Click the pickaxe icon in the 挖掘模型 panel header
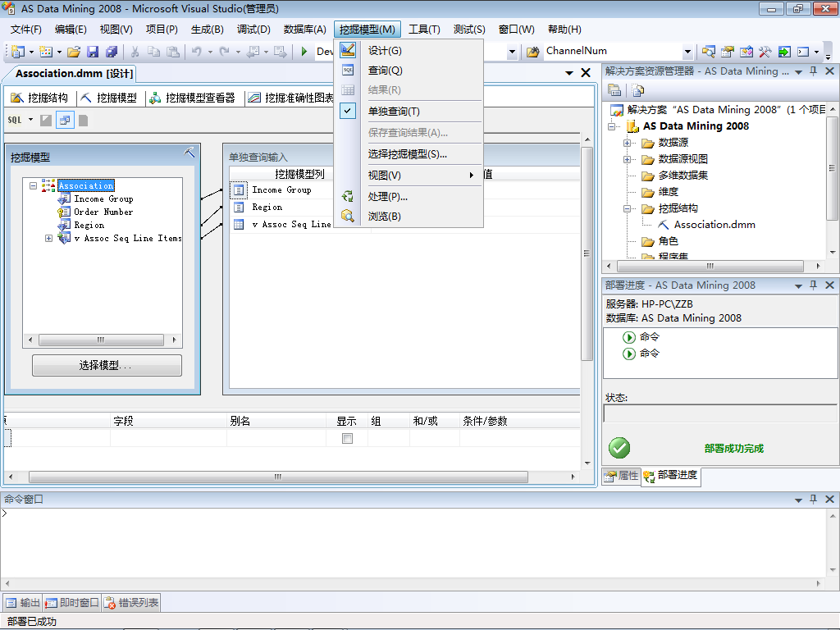 (x=189, y=152)
